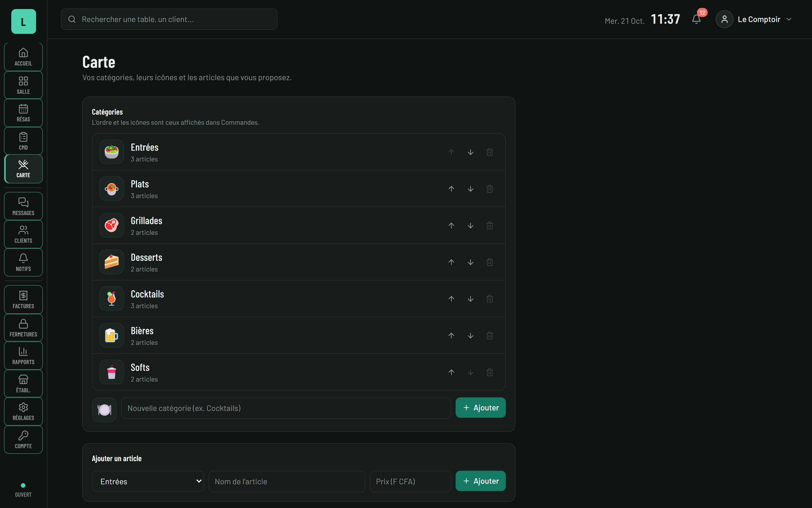The width and height of the screenshot is (812, 508).
Task: Open the Rapports section
Action: click(x=23, y=356)
